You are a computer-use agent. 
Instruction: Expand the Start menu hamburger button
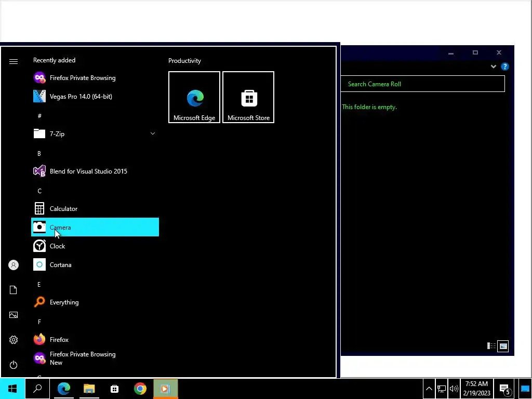point(13,61)
